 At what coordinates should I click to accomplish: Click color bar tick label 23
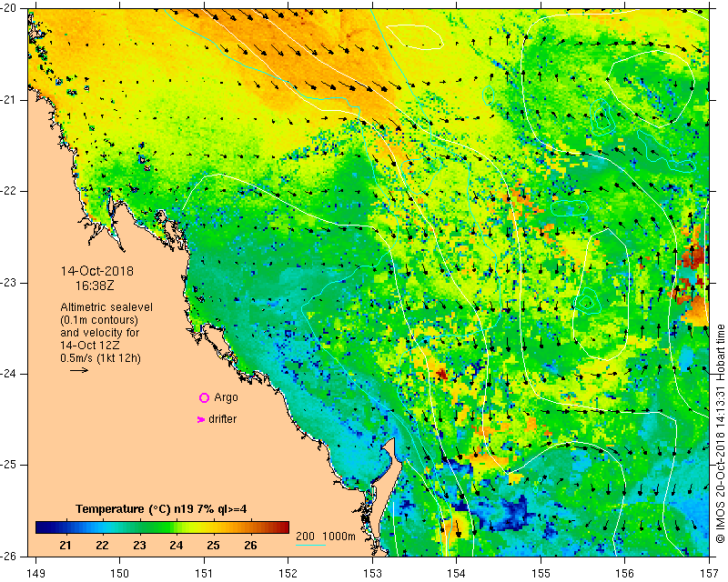point(139,546)
